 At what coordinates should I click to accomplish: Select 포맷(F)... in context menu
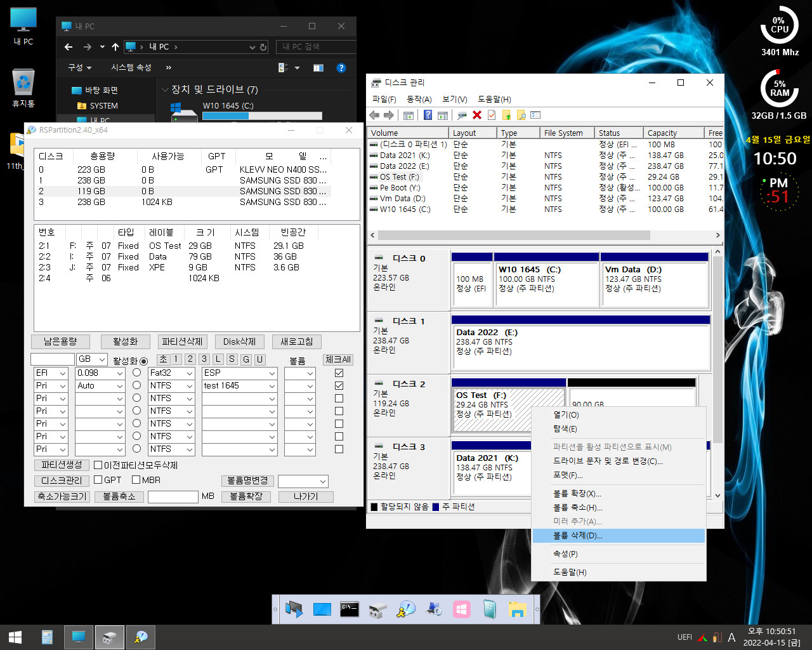[x=619, y=475]
